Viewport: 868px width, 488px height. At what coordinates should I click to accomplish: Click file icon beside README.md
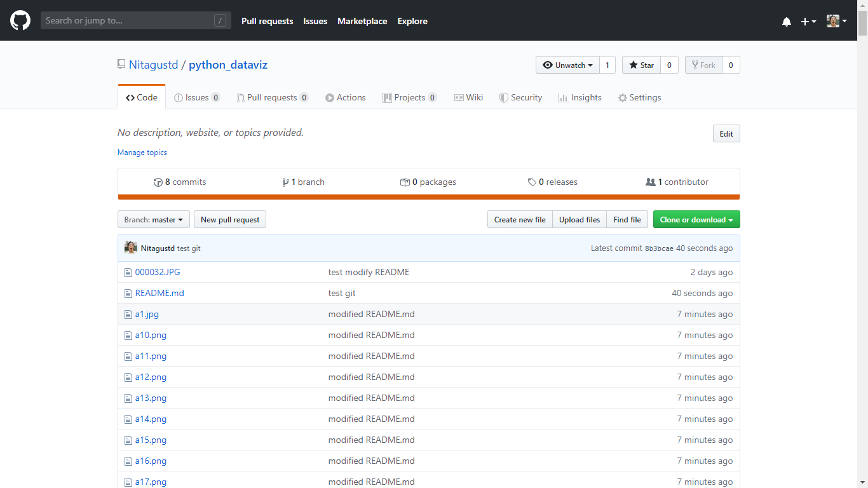pos(128,293)
